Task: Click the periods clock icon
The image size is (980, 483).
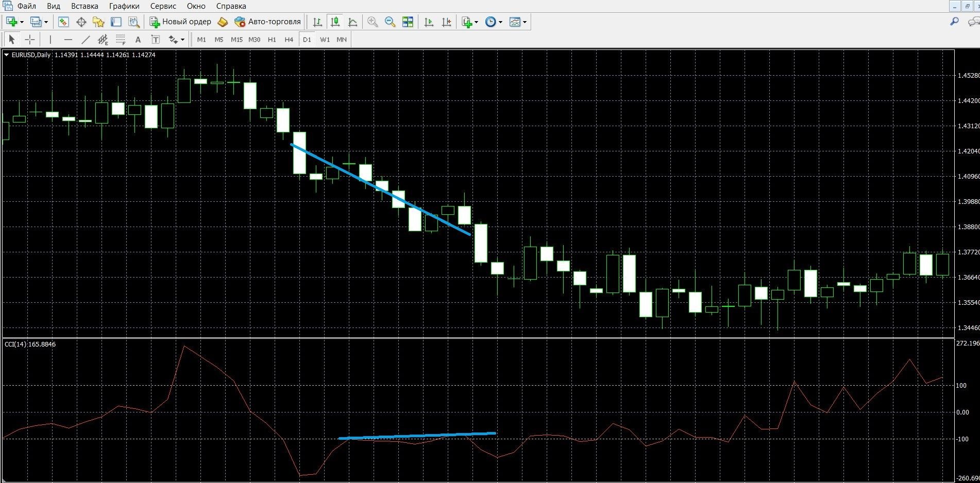Action: (491, 22)
